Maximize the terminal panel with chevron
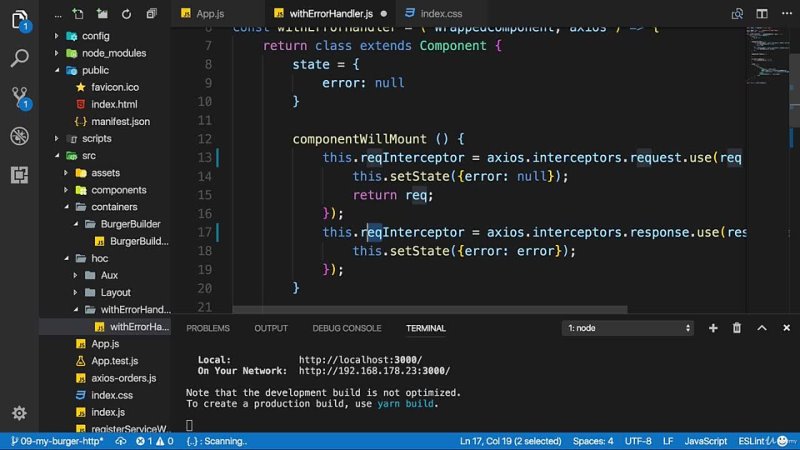Viewport: 800px width, 450px height. click(762, 328)
